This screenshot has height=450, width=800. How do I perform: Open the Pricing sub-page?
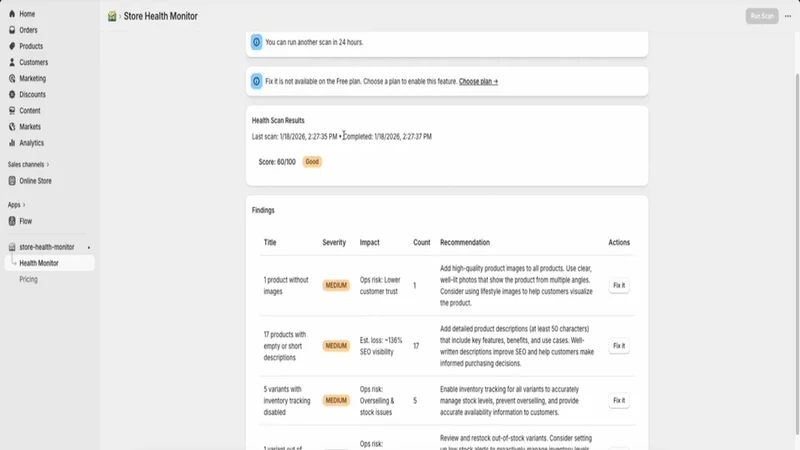coord(29,279)
